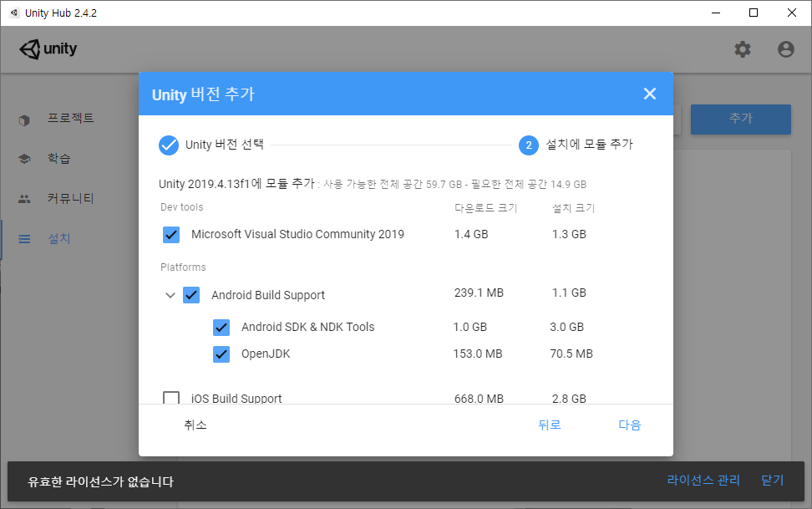This screenshot has height=509, width=812.
Task: Click the 취소 button
Action: point(195,425)
